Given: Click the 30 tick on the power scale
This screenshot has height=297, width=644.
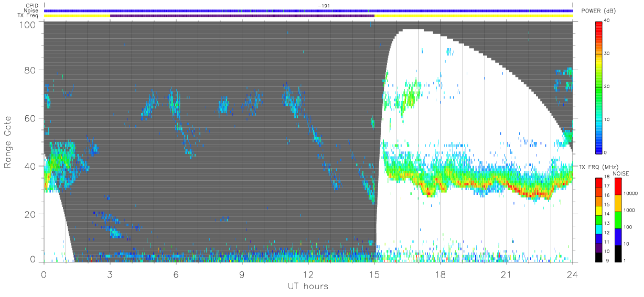Looking at the screenshot, I should click(607, 53).
